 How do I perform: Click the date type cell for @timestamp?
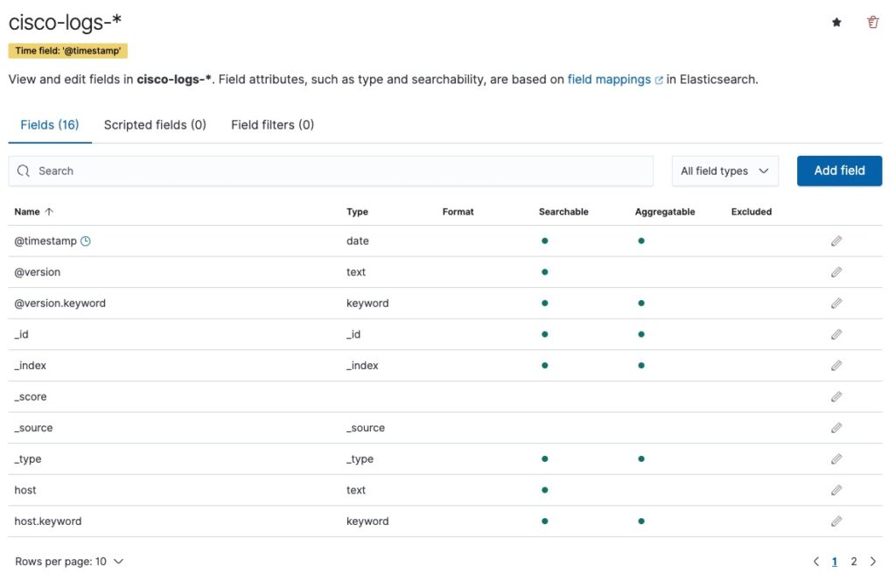357,241
